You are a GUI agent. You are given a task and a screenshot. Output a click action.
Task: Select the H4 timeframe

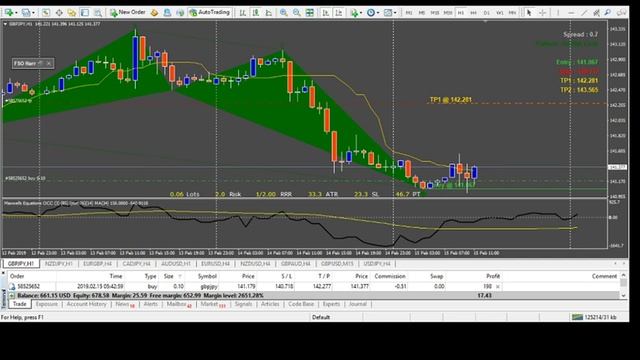(x=473, y=13)
